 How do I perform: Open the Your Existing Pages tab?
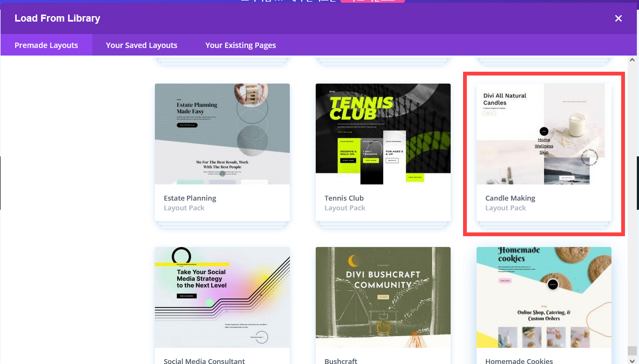(x=241, y=45)
